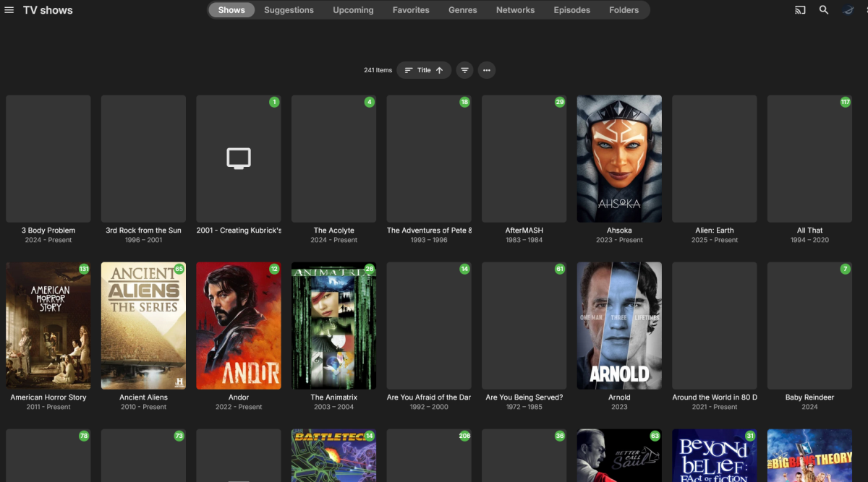The width and height of the screenshot is (868, 482).
Task: Open the Arnold poster
Action: [619, 326]
